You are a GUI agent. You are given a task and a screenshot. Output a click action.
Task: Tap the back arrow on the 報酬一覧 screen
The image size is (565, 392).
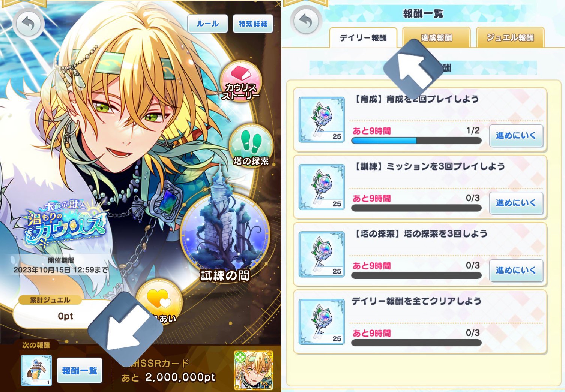click(306, 21)
